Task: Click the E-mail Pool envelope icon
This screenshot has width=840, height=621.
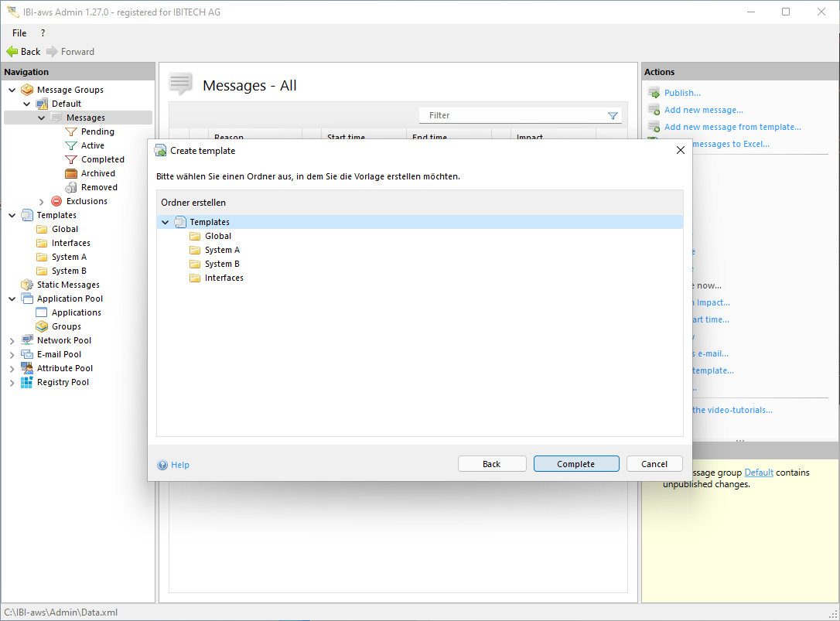Action: click(27, 354)
